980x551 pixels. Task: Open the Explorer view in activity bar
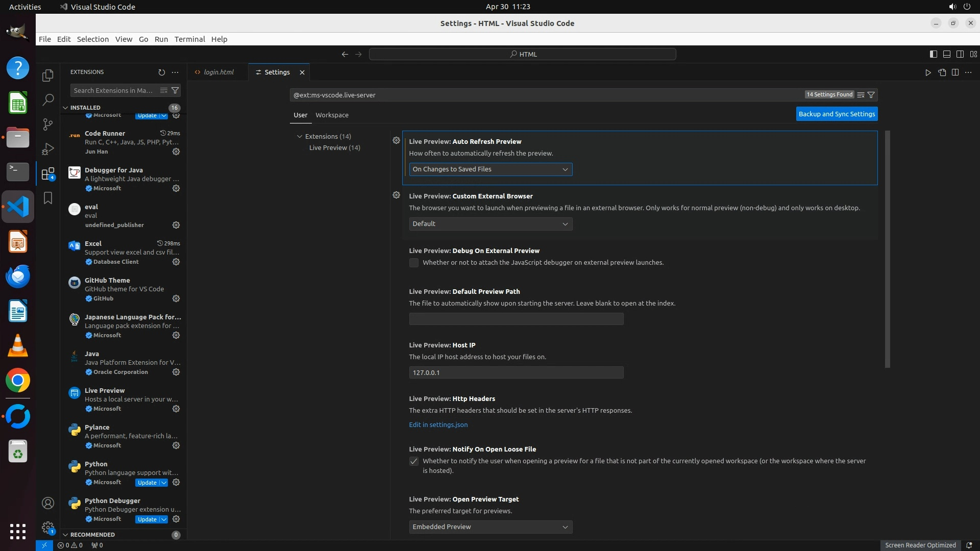click(x=48, y=76)
